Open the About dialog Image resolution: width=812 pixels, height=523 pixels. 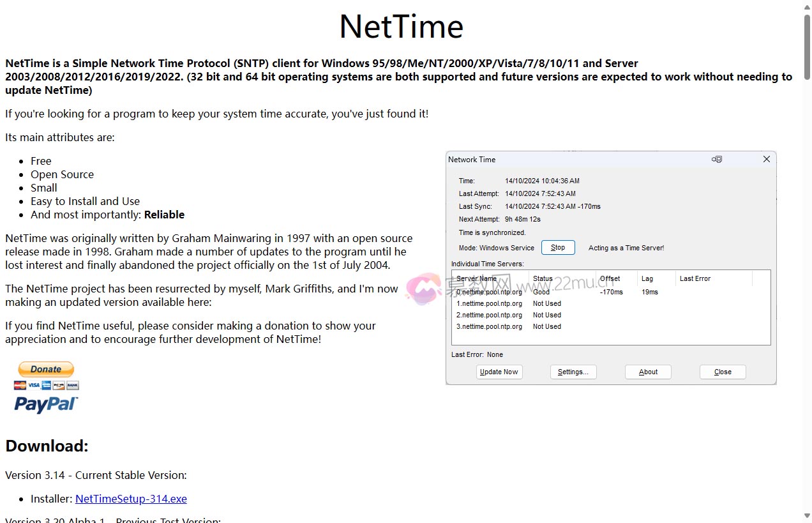tap(647, 372)
